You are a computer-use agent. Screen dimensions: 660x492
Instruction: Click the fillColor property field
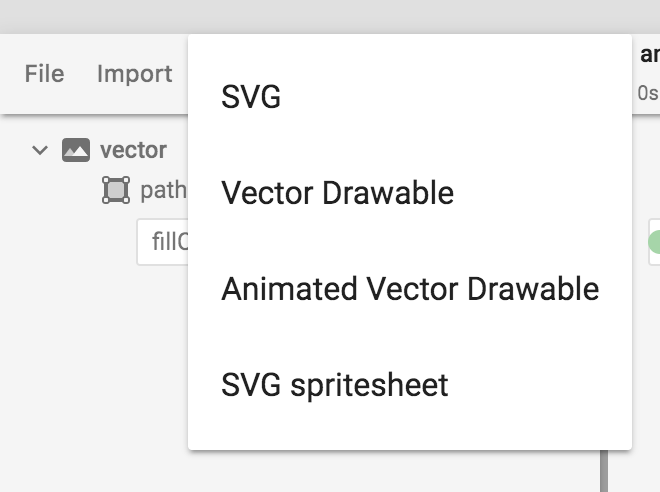(x=163, y=242)
